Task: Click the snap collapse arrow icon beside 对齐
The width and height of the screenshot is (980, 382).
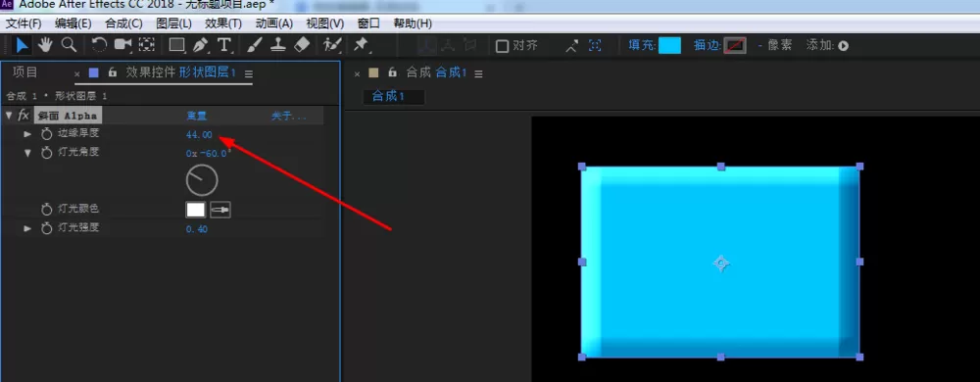Action: point(572,46)
